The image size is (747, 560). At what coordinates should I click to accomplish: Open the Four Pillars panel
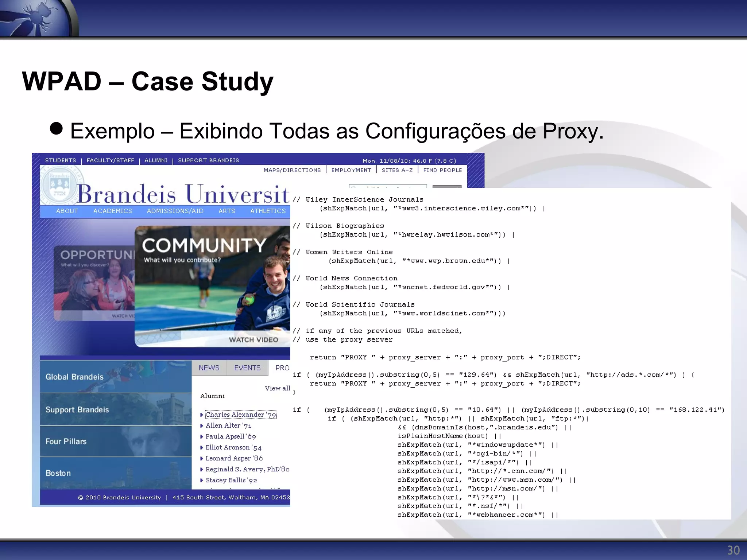point(116,441)
